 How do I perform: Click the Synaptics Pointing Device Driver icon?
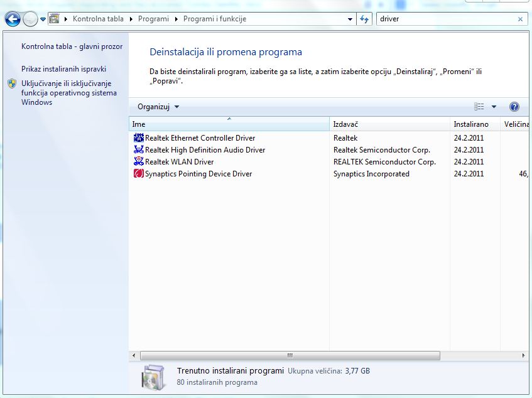[x=138, y=173]
